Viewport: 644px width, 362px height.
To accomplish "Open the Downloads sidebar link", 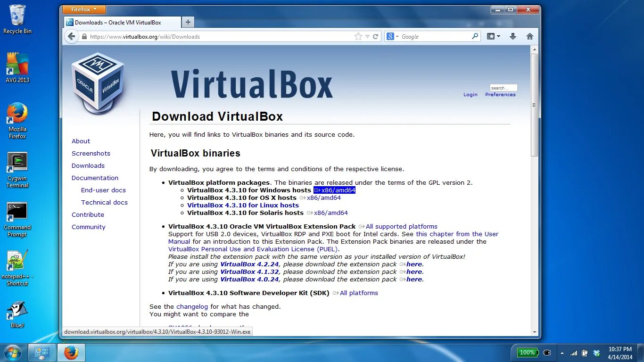I will 88,165.
